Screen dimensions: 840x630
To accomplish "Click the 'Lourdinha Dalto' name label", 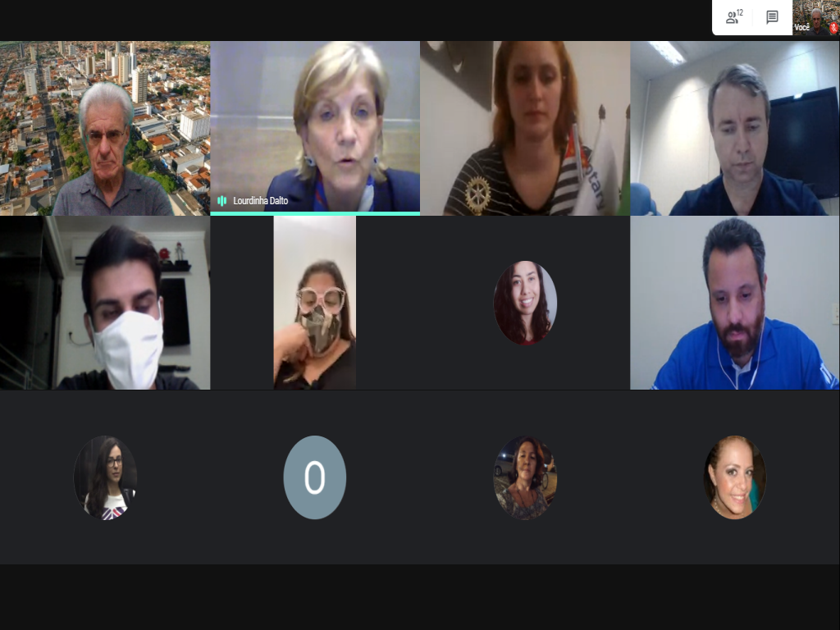I will coord(260,201).
